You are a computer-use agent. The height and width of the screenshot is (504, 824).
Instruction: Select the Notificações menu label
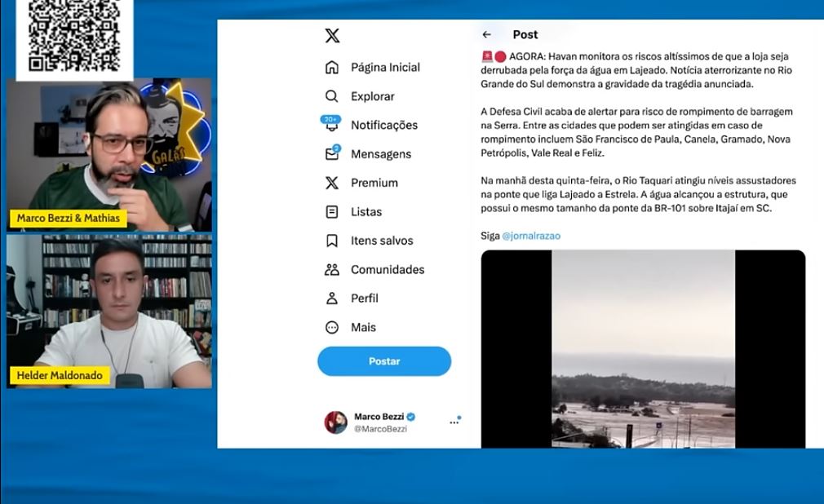(x=384, y=125)
